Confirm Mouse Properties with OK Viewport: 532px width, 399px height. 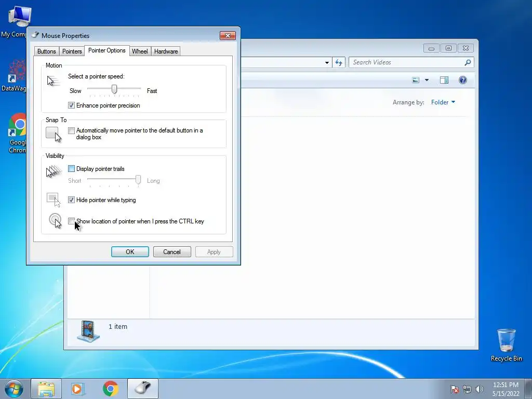click(x=130, y=252)
